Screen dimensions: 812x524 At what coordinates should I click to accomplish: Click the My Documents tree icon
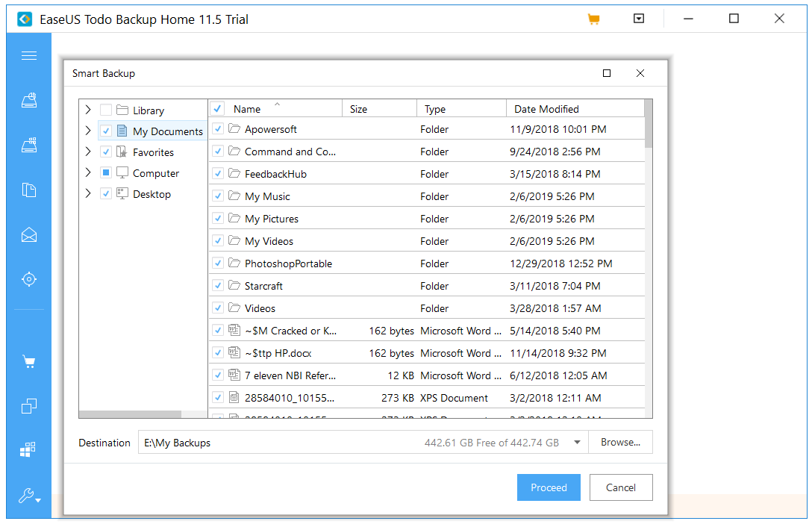(x=122, y=131)
